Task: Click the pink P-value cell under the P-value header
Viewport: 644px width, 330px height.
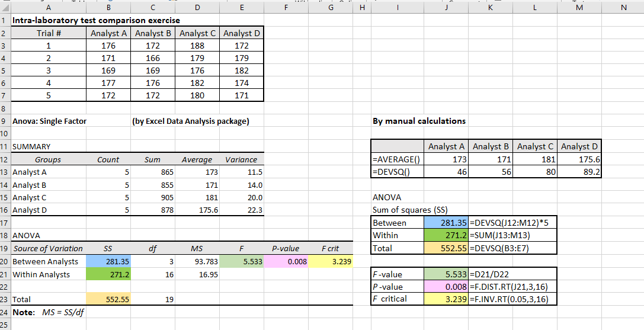Action: coord(286,261)
